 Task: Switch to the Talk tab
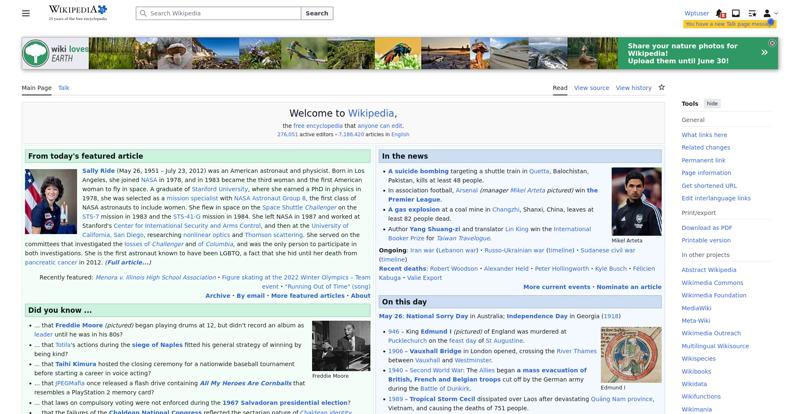click(63, 88)
